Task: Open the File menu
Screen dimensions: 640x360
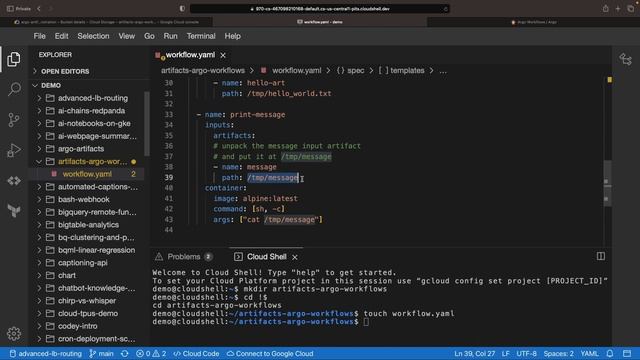Action: tap(40, 36)
